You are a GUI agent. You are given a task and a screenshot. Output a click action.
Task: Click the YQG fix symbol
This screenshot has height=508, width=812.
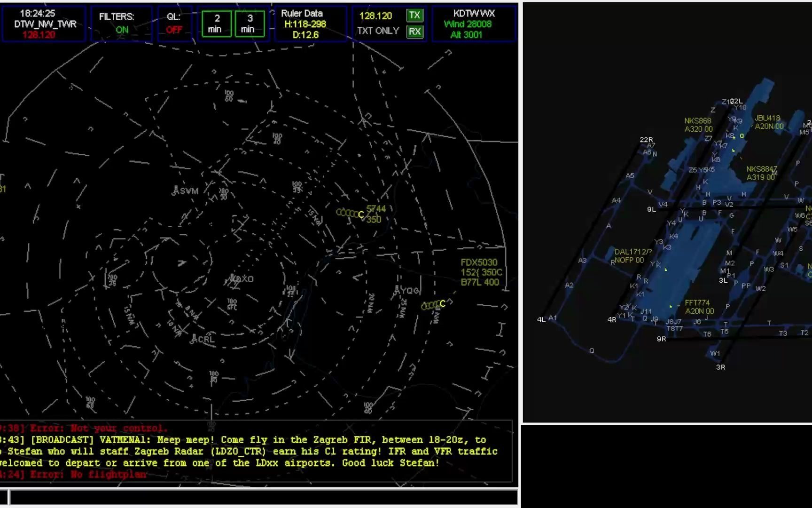397,291
